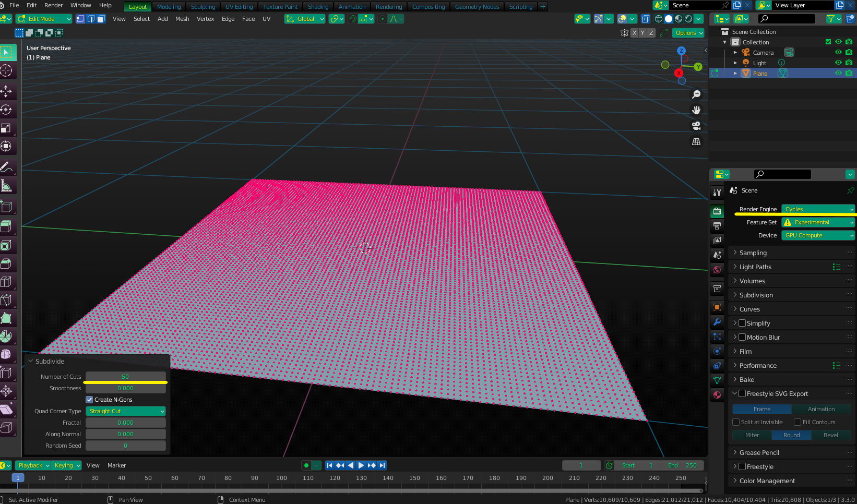Screen dimensions: 857x504
Task: Open the World properties tab
Action: [717, 269]
